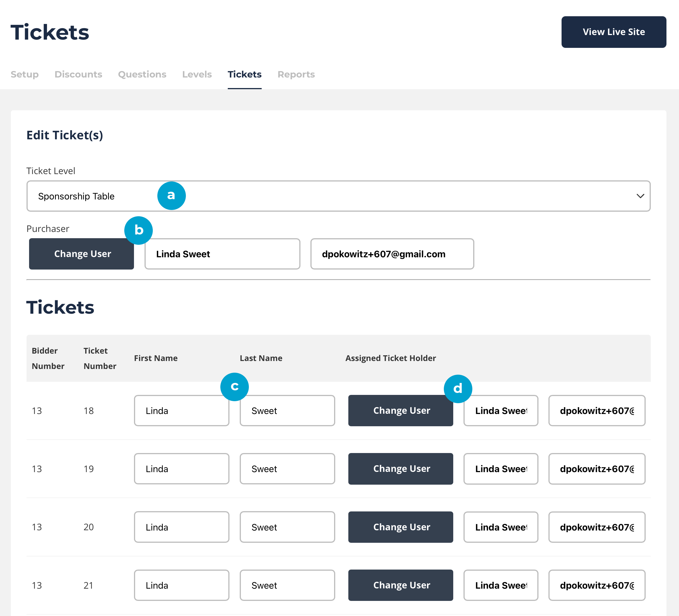The image size is (679, 616).
Task: Switch to the Setup tab
Action: tap(25, 74)
